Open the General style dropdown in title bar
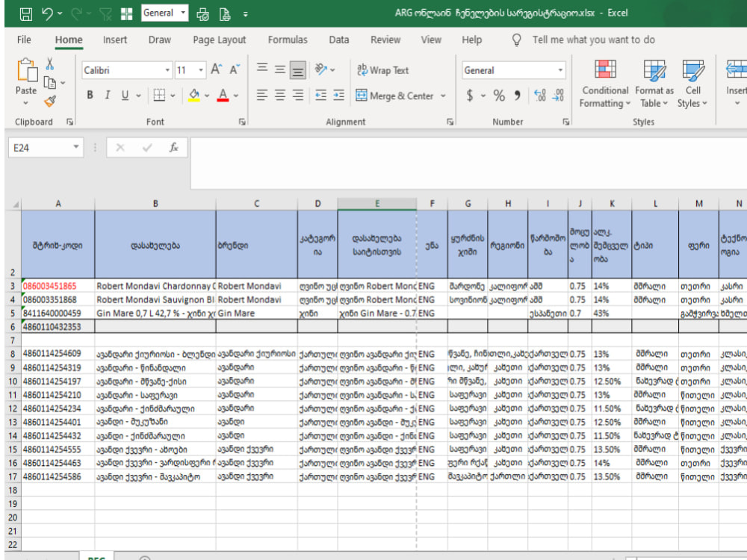747x560 pixels. (183, 13)
